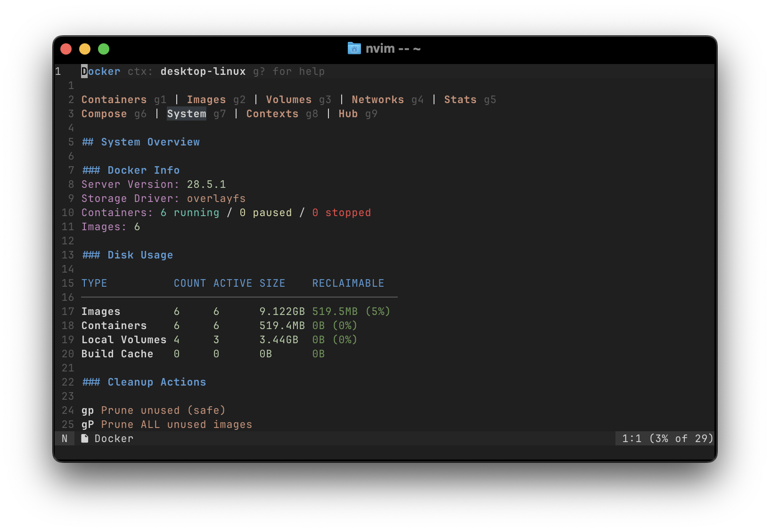Click the ACTIVE column header
The image size is (770, 532).
[x=233, y=283]
